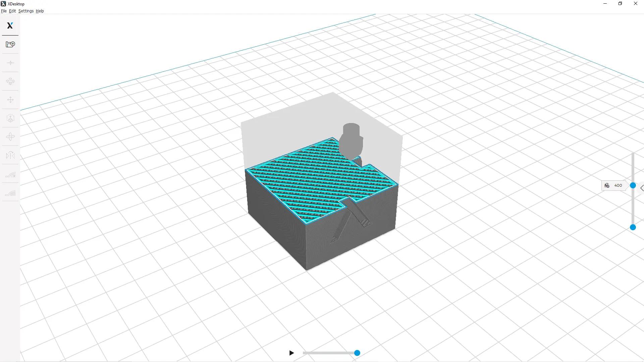
Task: Select the support generation tool
Action: [10, 193]
